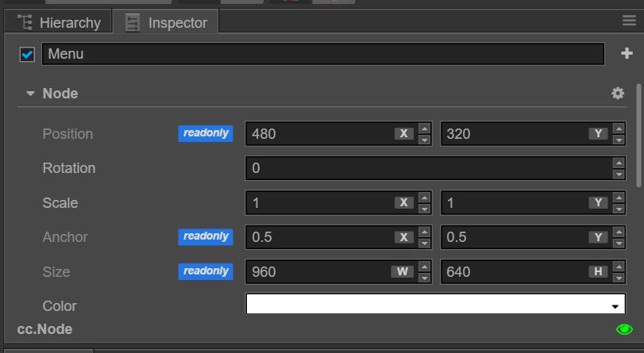Toggle the green eye visibility icon
Image resolution: width=644 pixels, height=353 pixels.
coord(624,329)
